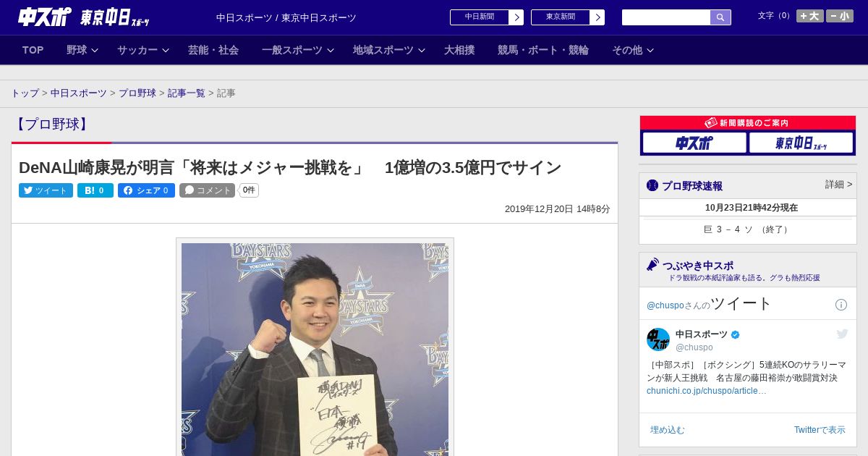Go to 記事一覧 in breadcrumb
Image resolution: width=868 pixels, height=456 pixels.
point(187,93)
